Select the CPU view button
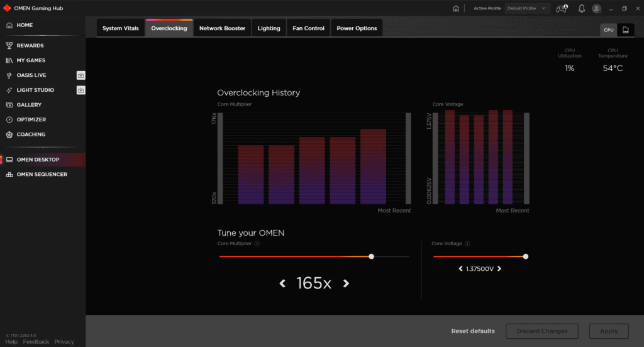The height and width of the screenshot is (347, 644). (608, 30)
